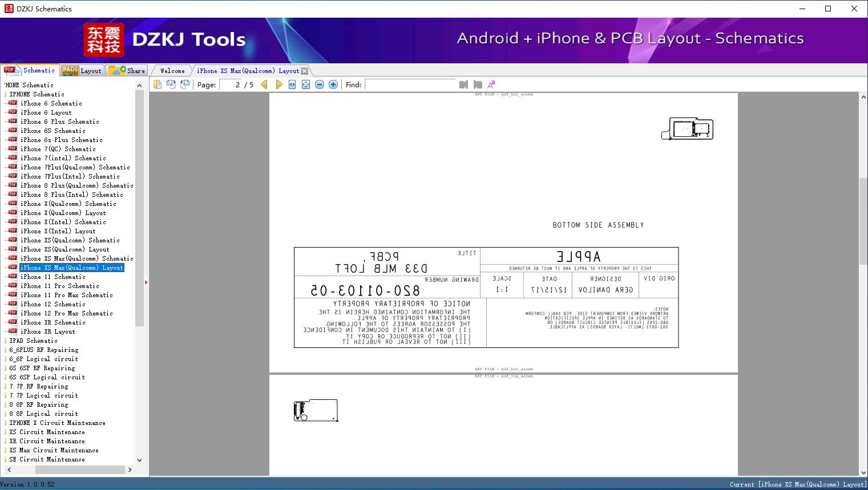Click the PDF icon beside iPhone 6S Schematic
Image resolution: width=868 pixels, height=490 pixels.
[x=13, y=131]
